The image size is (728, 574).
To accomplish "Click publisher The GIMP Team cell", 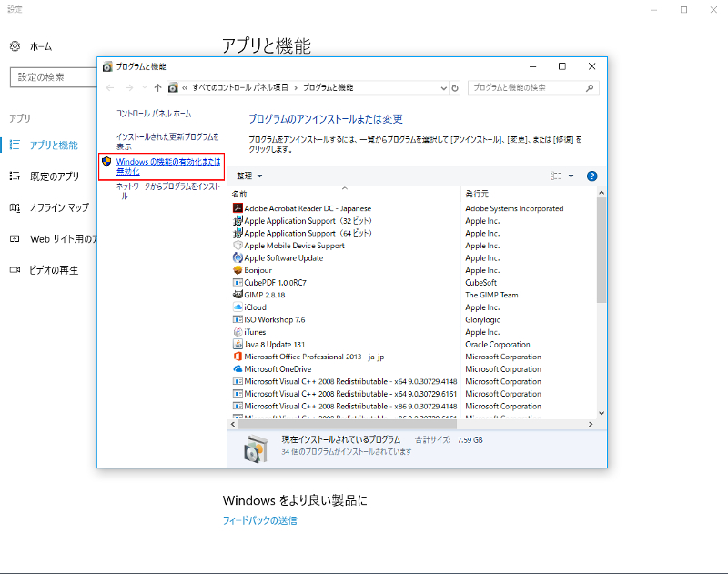I will click(x=491, y=295).
